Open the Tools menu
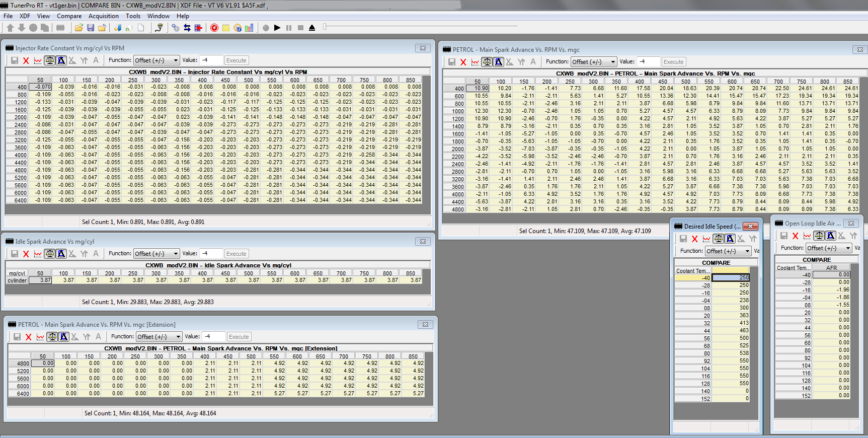 133,16
